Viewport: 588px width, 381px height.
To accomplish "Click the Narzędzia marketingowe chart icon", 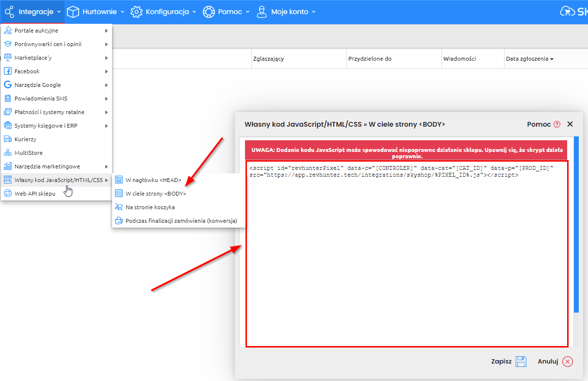I will (x=8, y=166).
